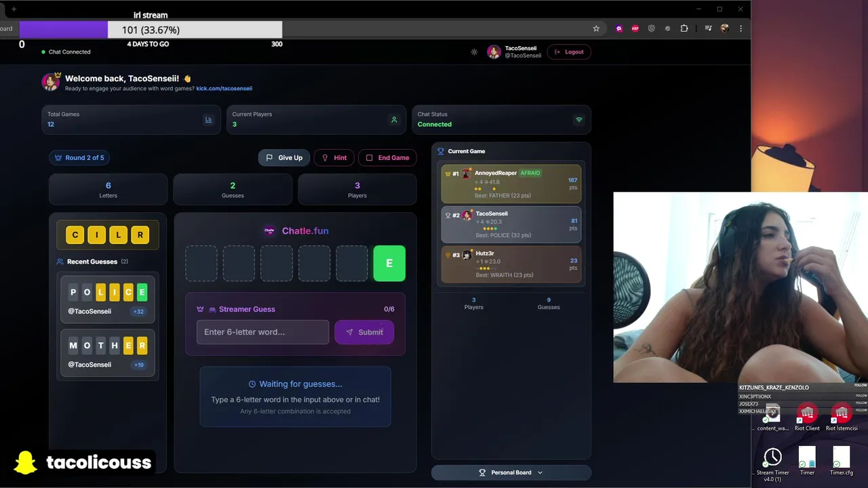Click the Chat Status wifi icon
868x488 pixels.
tap(579, 120)
